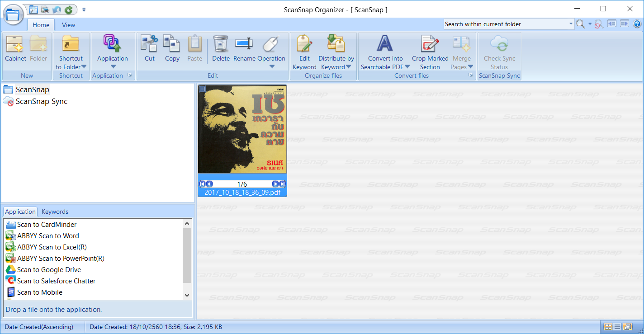Copy the selected file
The image size is (644, 334).
[172, 49]
